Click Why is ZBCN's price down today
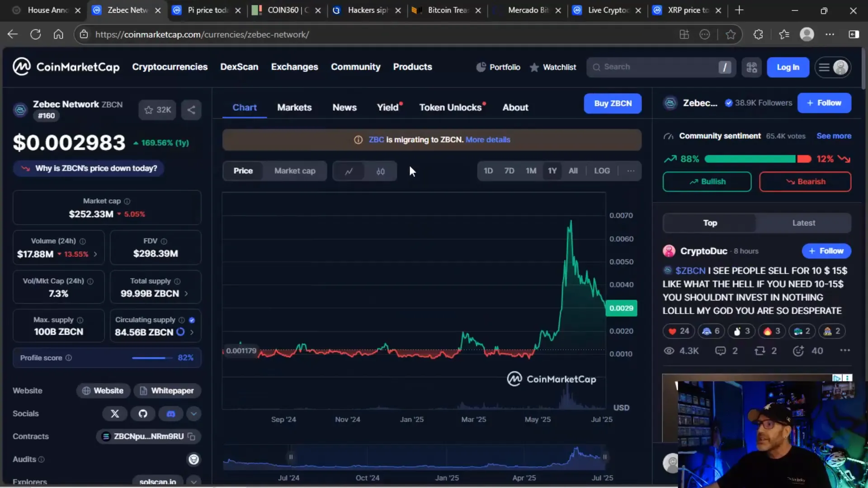 tap(89, 169)
